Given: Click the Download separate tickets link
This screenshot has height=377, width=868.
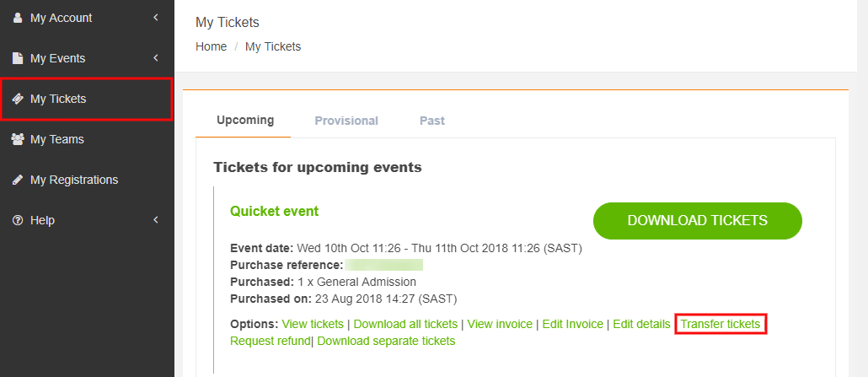Looking at the screenshot, I should (x=386, y=341).
